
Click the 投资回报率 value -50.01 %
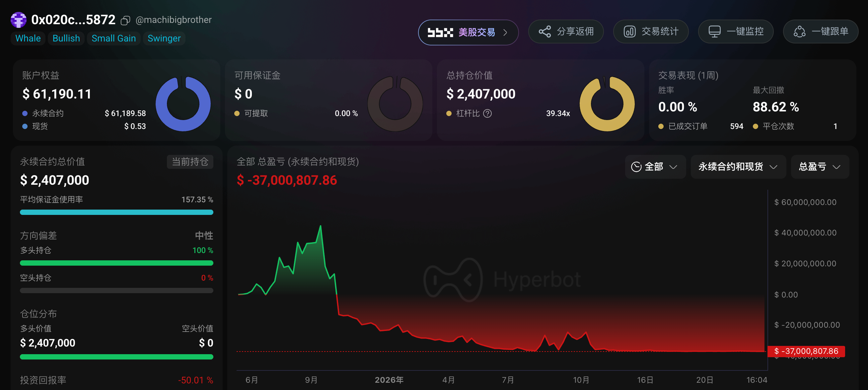click(195, 380)
